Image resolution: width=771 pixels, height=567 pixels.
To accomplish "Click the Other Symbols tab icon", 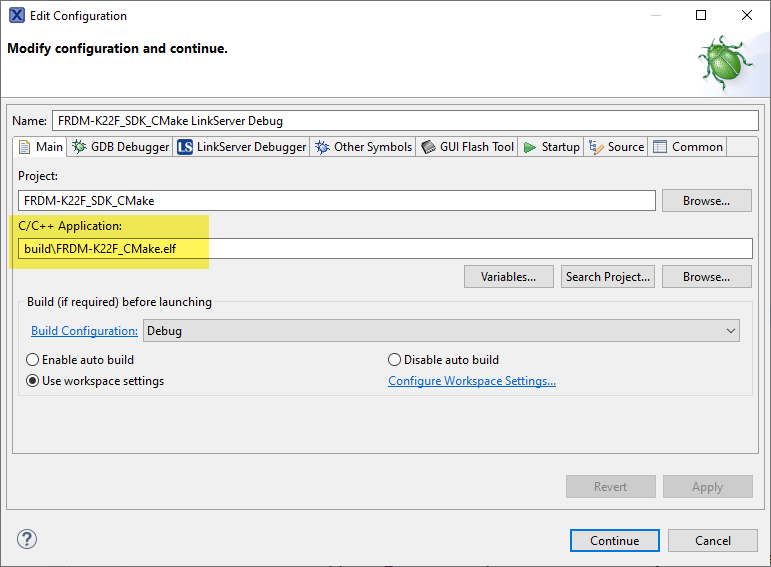I will (x=322, y=147).
